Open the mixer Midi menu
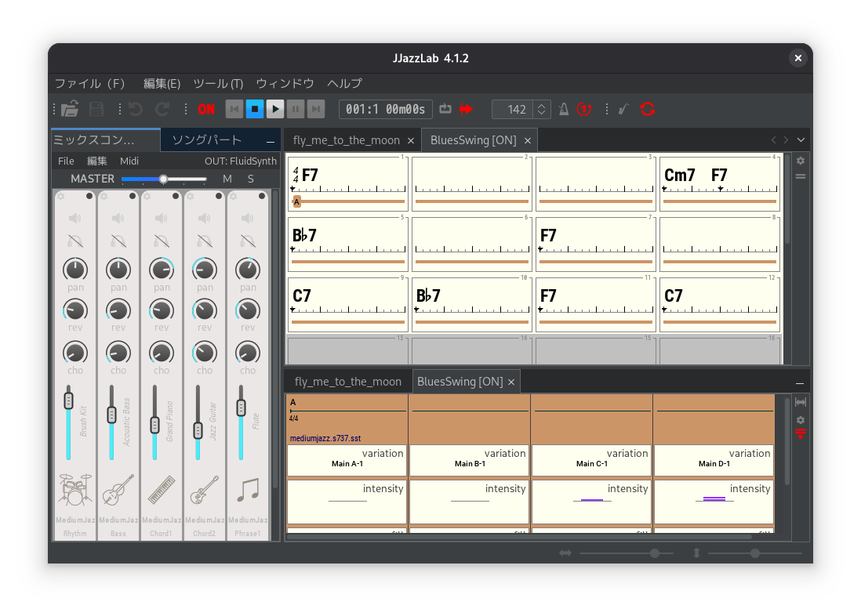The width and height of the screenshot is (861, 616). 129,161
